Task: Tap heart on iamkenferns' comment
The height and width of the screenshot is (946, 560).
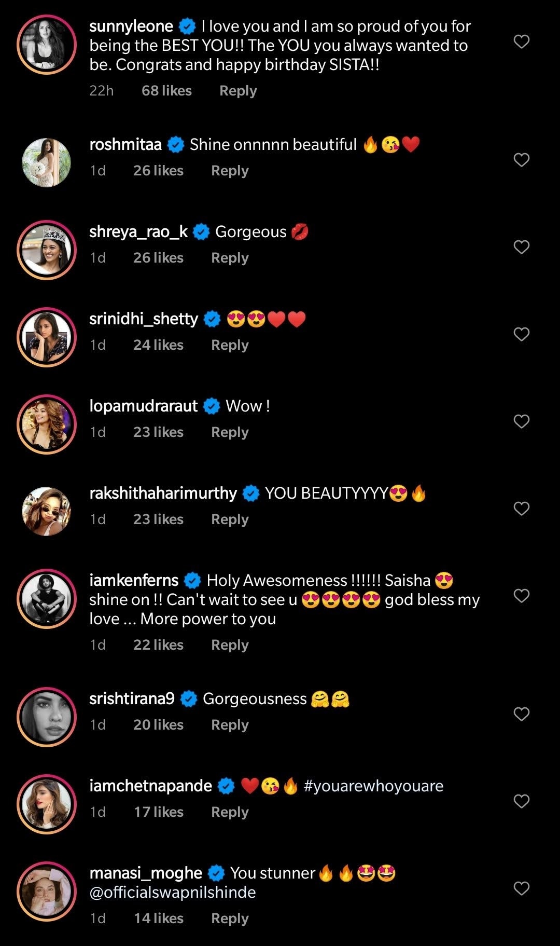Action: pos(521,596)
